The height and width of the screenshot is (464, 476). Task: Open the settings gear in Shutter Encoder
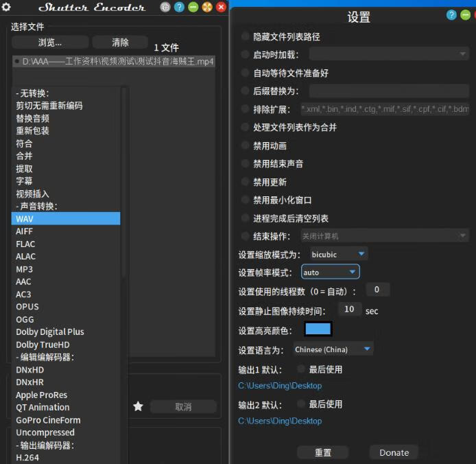point(6,7)
